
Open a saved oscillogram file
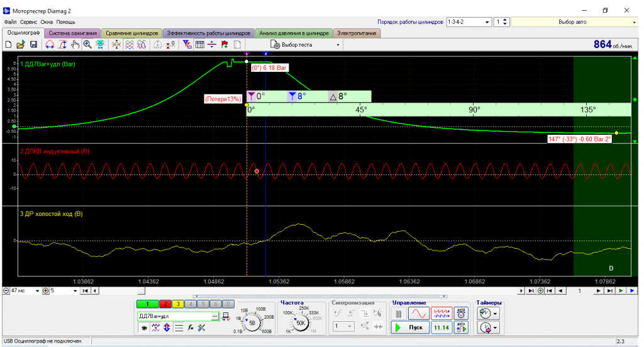pos(21,45)
